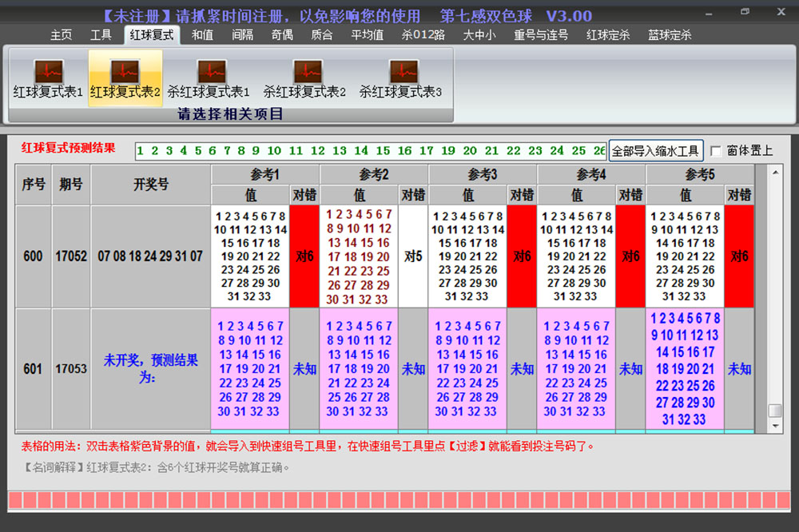Click period number 17053
The width and height of the screenshot is (799, 532).
click(71, 369)
